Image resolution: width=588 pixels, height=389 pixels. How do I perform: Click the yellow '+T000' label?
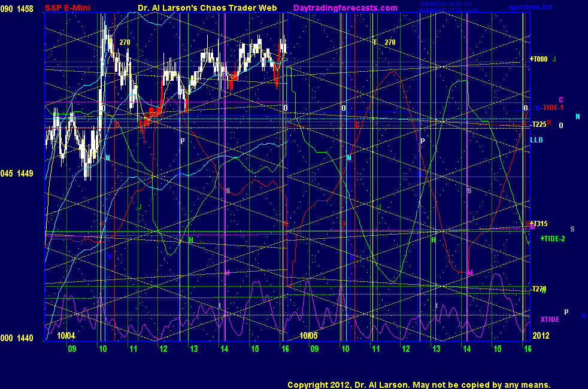[x=539, y=59]
